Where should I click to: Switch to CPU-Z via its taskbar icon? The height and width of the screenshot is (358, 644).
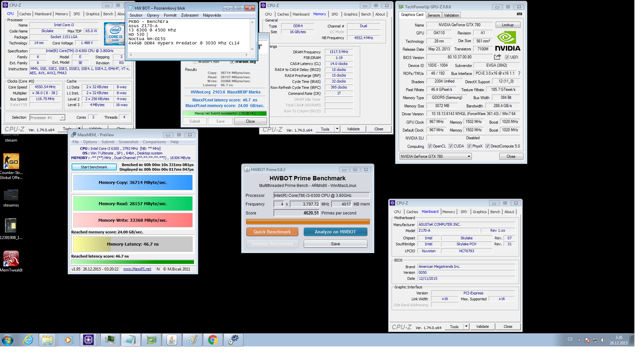(x=88, y=340)
